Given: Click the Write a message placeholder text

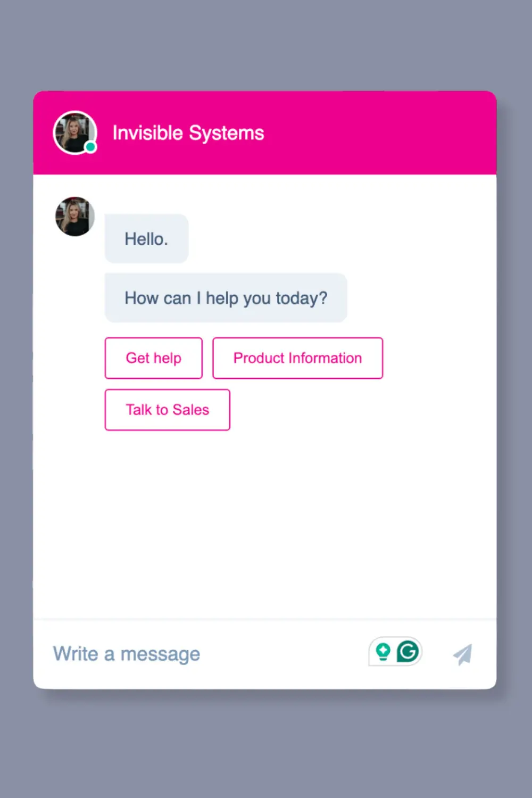Looking at the screenshot, I should pyautogui.click(x=127, y=654).
